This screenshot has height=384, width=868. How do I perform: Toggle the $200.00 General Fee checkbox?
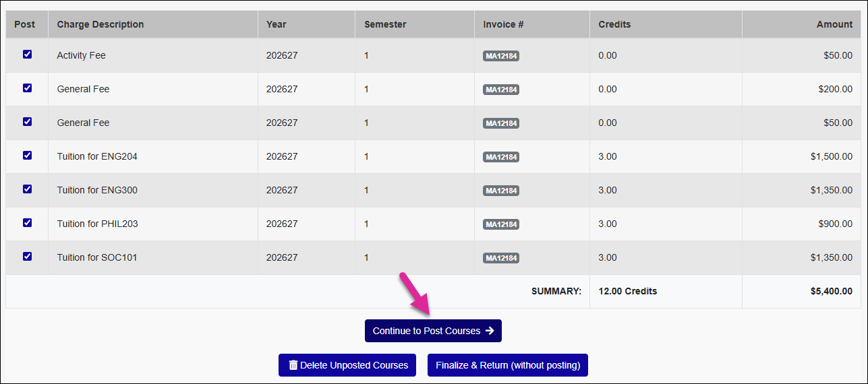point(27,88)
